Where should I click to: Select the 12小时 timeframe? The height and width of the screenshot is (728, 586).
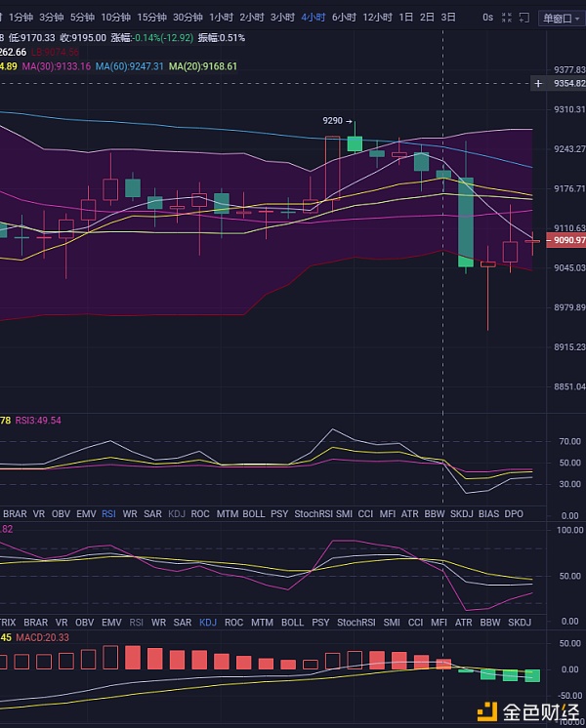pos(377,18)
